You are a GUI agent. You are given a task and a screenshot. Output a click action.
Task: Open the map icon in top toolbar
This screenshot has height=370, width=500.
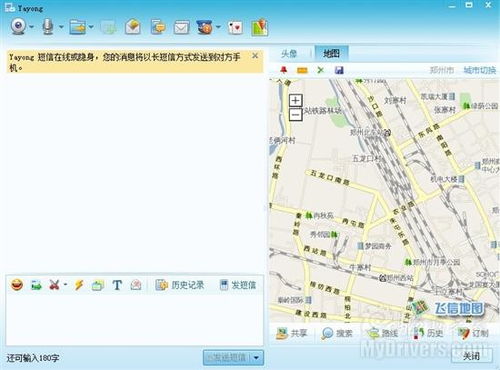click(259, 27)
